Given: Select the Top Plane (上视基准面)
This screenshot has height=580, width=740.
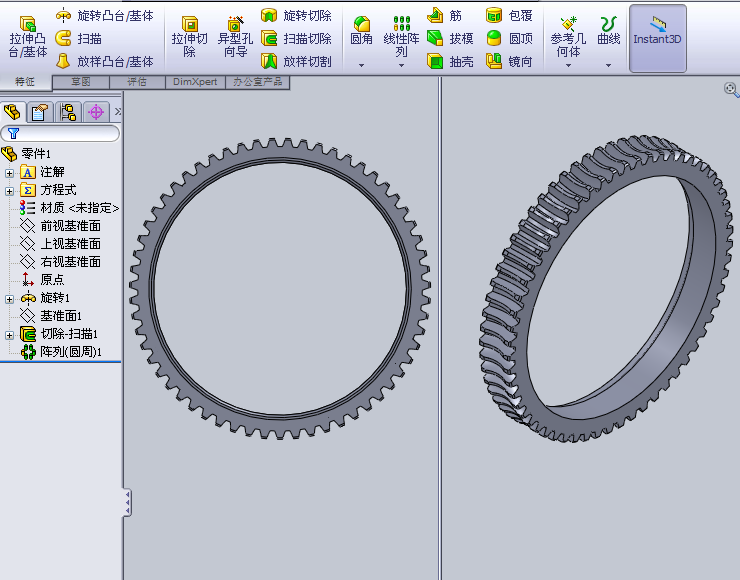Looking at the screenshot, I should pyautogui.click(x=60, y=244).
